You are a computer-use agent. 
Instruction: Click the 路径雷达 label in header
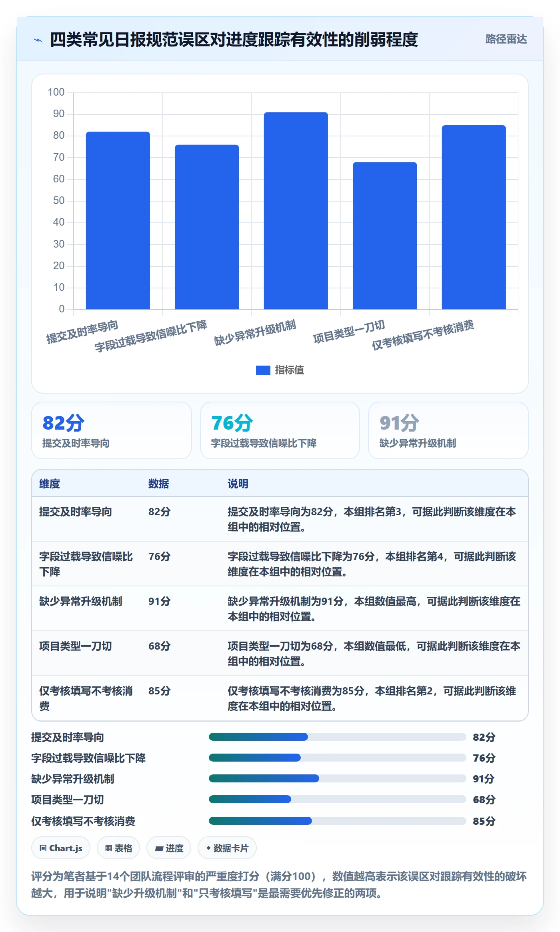point(506,39)
